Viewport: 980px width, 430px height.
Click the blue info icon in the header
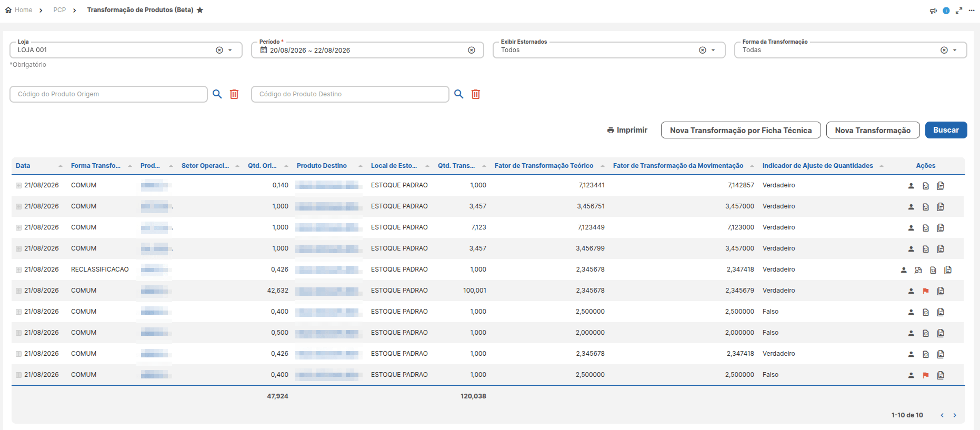point(946,11)
